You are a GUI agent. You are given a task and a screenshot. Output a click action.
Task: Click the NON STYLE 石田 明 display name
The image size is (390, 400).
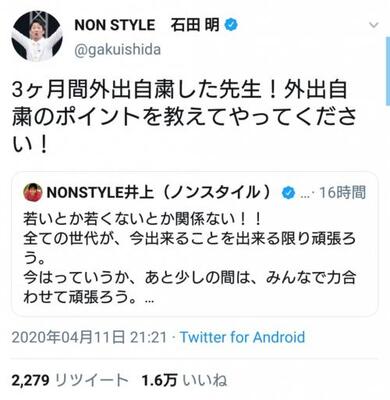[x=147, y=25]
